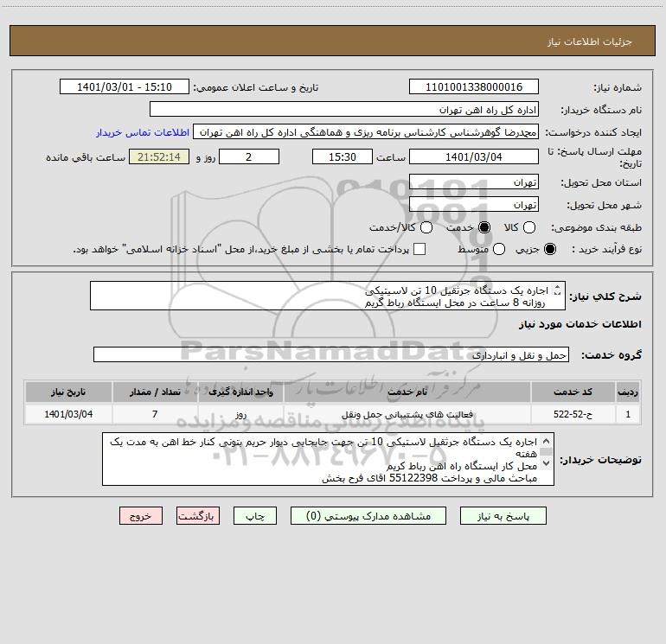666x644 pixels.
Task: Click service name فعالیت های پشتیبانی حمل ونقل
Action: point(407,414)
